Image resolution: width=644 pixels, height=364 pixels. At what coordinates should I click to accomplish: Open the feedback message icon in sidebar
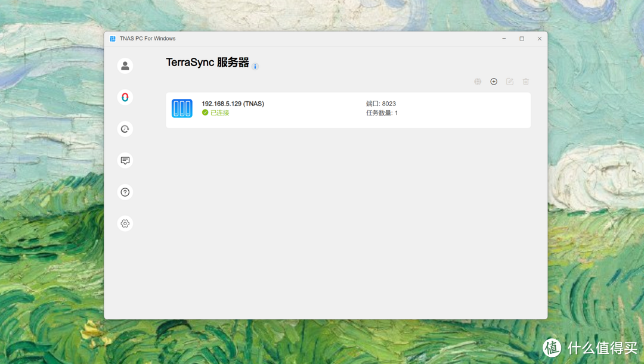pyautogui.click(x=125, y=160)
